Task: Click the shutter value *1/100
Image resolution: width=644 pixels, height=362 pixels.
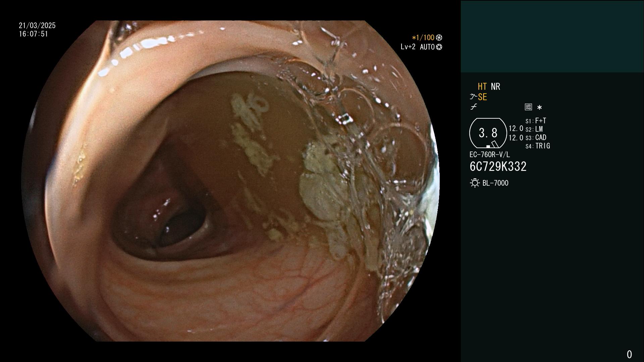Action: tap(423, 38)
